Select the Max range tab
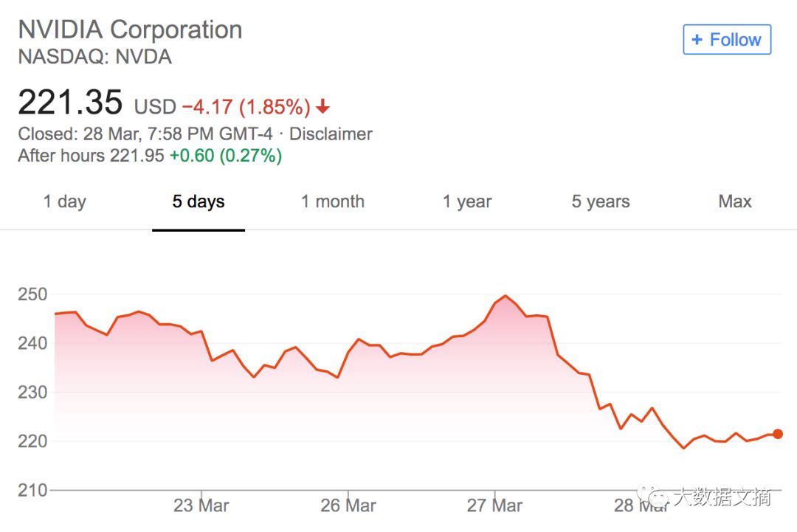This screenshot has height=532, width=797. [735, 201]
